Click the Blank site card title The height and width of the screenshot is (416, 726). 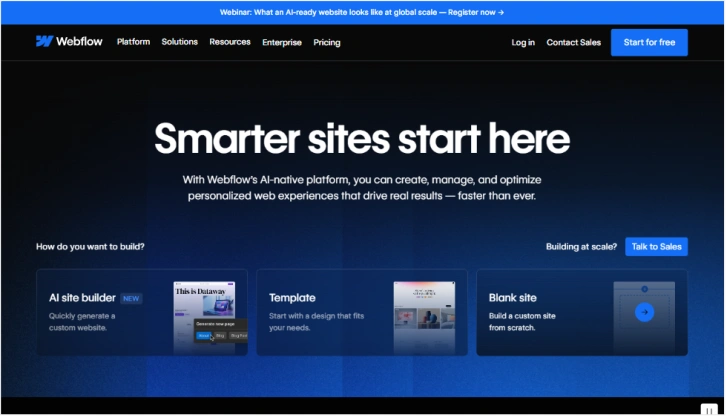point(513,298)
